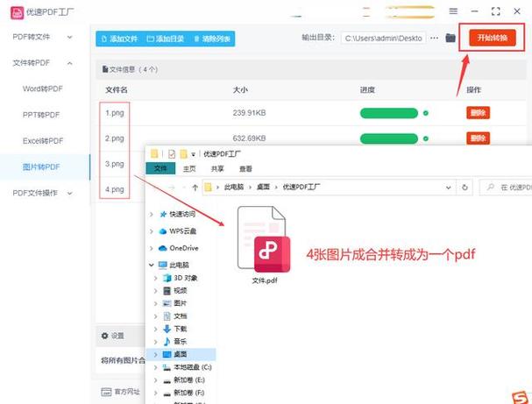Select 视频 folder in Explorer tree

tap(181, 291)
